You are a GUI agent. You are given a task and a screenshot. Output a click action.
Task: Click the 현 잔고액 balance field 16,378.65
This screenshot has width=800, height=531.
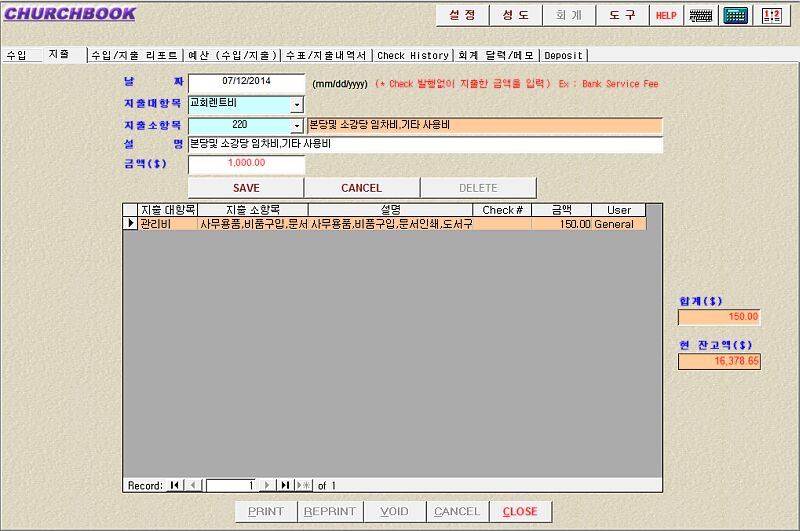tap(719, 361)
